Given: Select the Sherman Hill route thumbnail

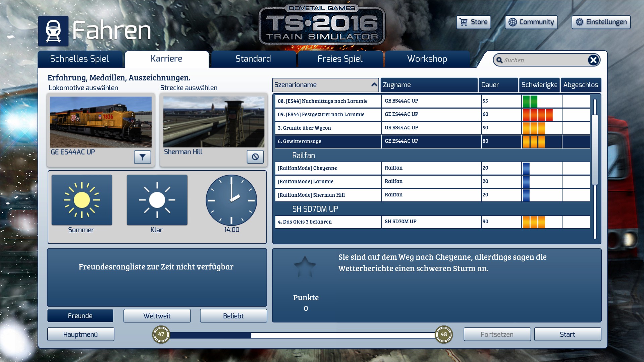Looking at the screenshot, I should (214, 122).
